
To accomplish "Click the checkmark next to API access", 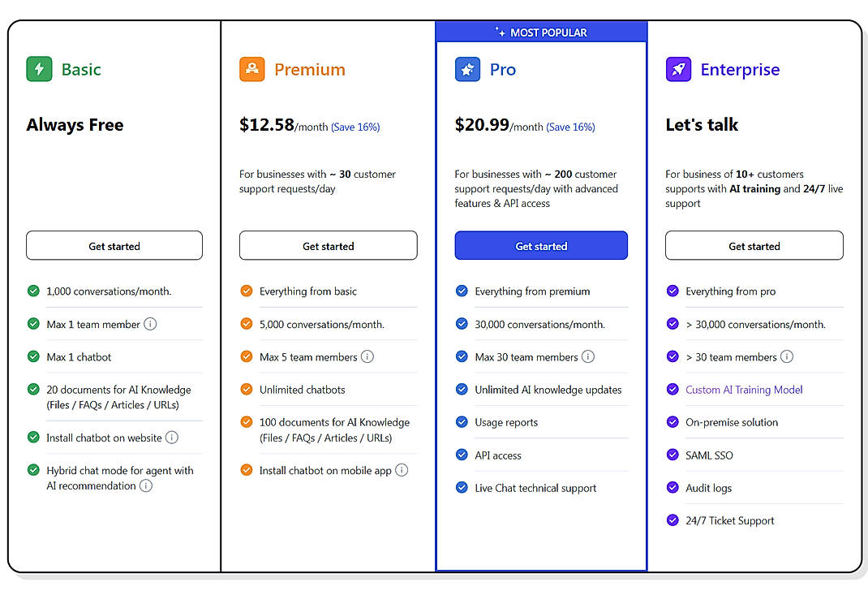I will point(461,455).
